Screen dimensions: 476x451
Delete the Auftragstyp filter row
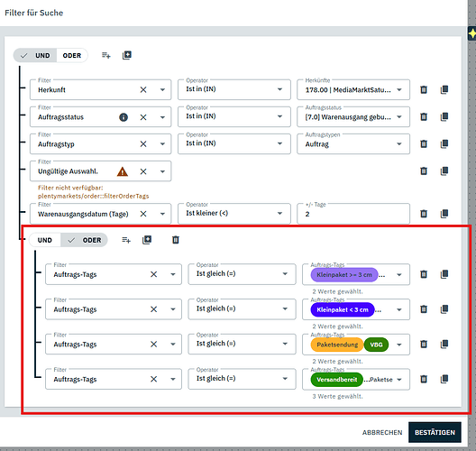click(424, 143)
